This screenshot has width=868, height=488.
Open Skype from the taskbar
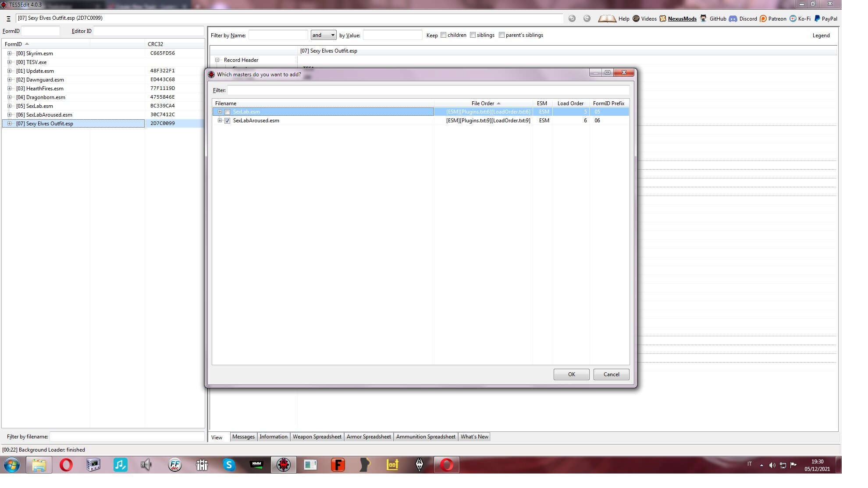(x=229, y=465)
